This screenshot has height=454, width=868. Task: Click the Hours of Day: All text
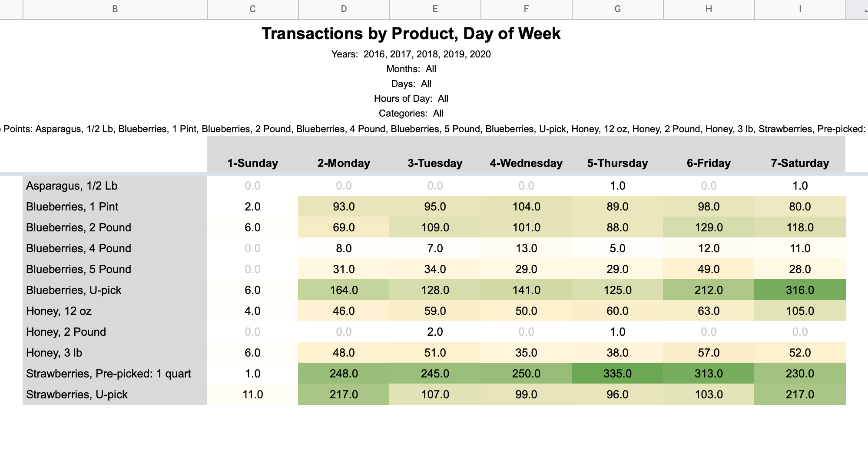411,99
